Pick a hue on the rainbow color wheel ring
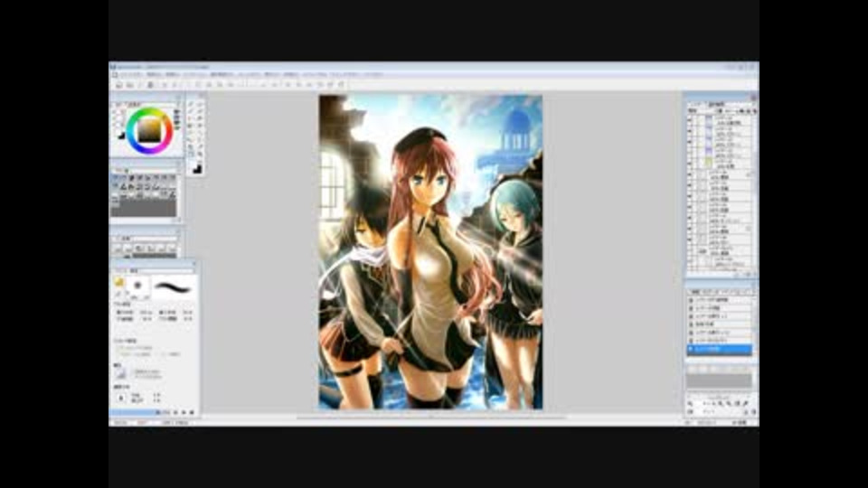 tap(131, 129)
